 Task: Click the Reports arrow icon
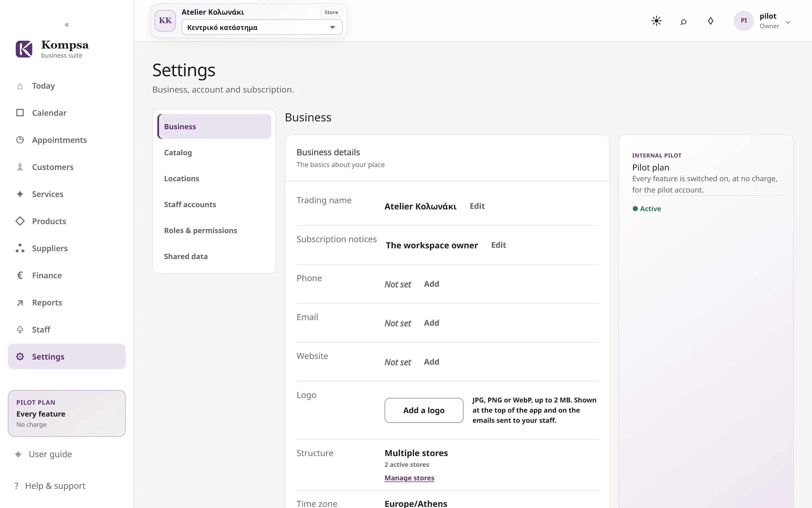pos(20,303)
